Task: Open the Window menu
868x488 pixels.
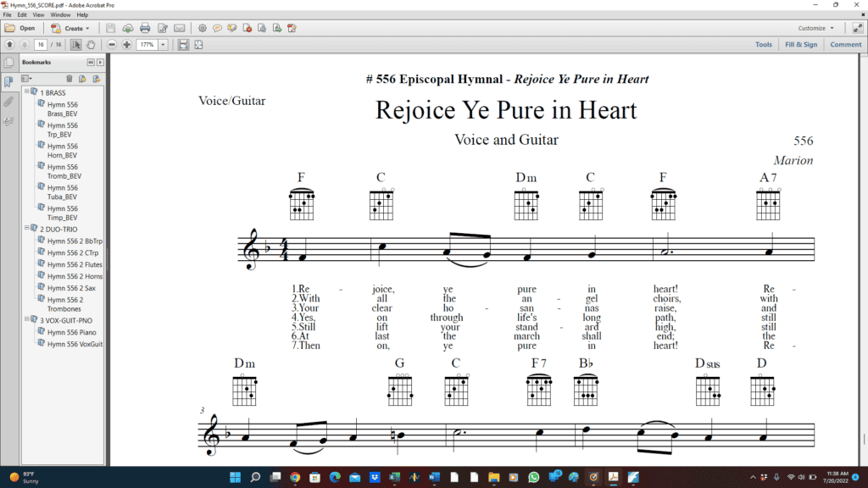Action: coord(60,15)
